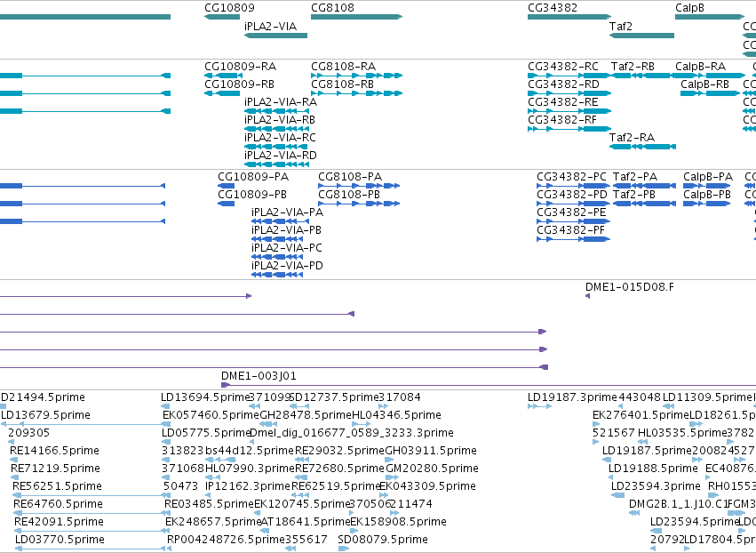Click EST RE14166.5prime
756x553 pixels.
click(x=13, y=460)
